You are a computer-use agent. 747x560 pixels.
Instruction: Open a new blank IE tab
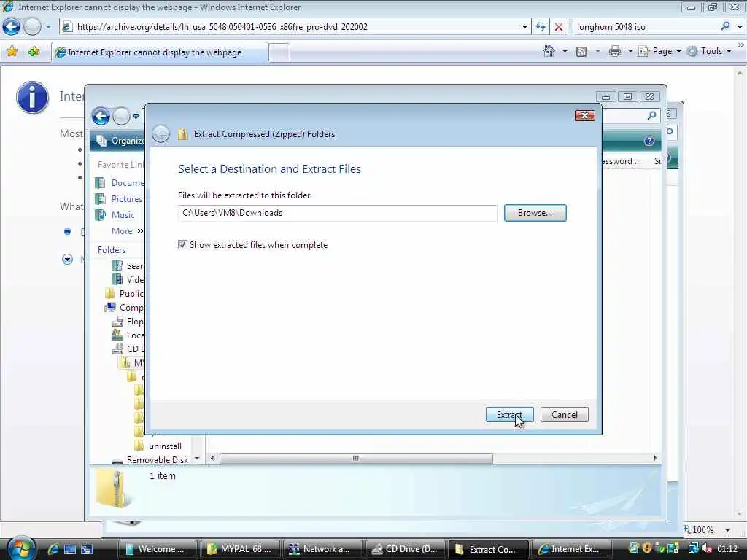pyautogui.click(x=279, y=52)
